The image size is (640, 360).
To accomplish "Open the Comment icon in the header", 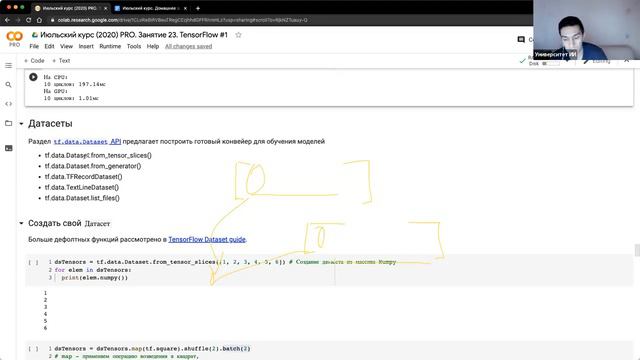I will coord(521,40).
